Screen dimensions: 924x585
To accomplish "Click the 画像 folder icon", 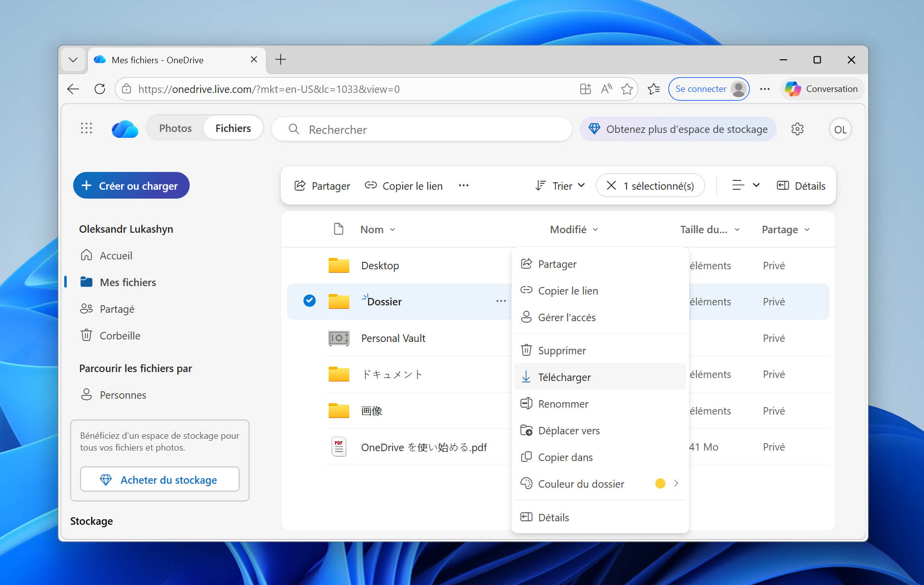I will click(339, 410).
